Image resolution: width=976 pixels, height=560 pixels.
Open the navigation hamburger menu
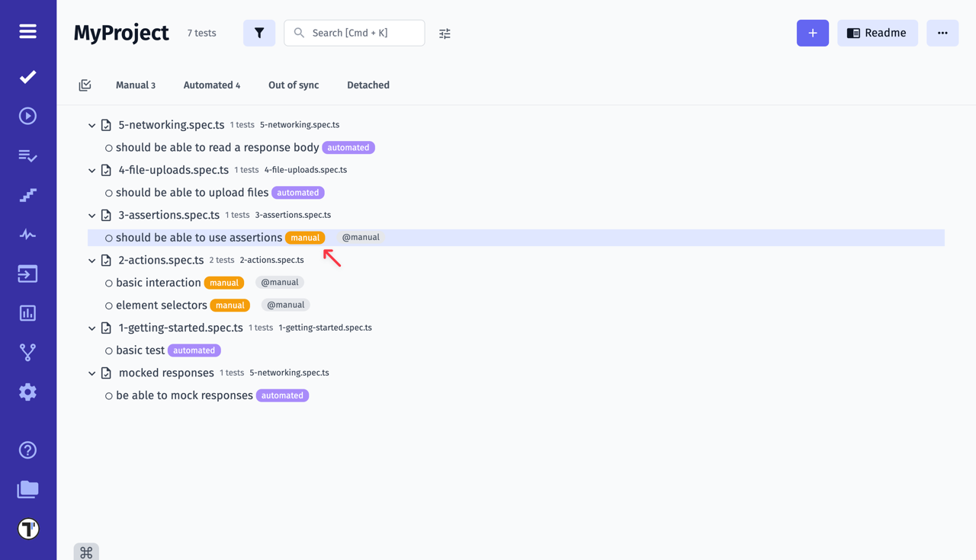(x=27, y=31)
